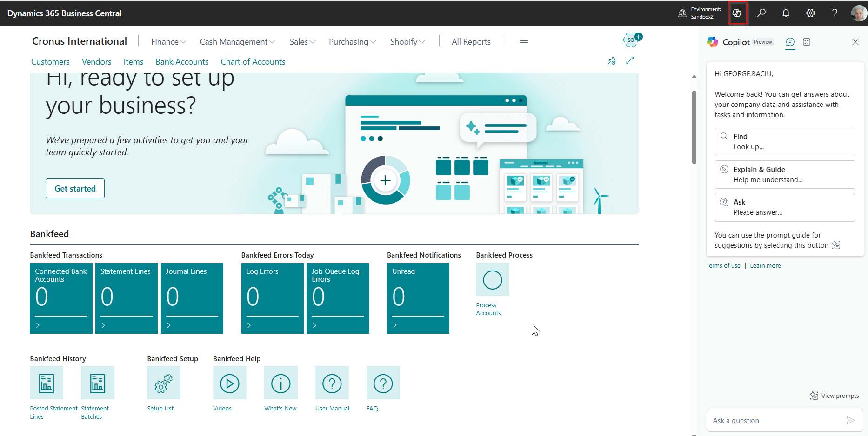Open All Reports
The width and height of the screenshot is (868, 436).
(471, 41)
